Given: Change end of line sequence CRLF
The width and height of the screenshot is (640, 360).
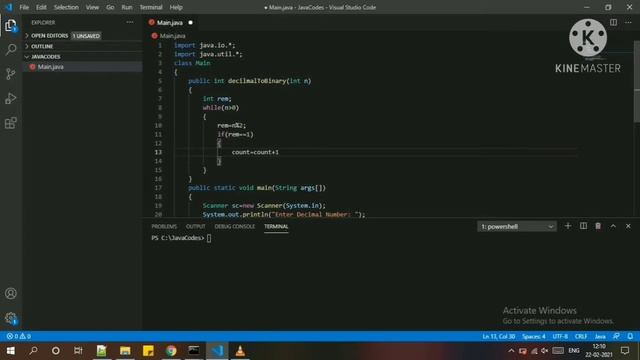Looking at the screenshot, I should point(581,336).
